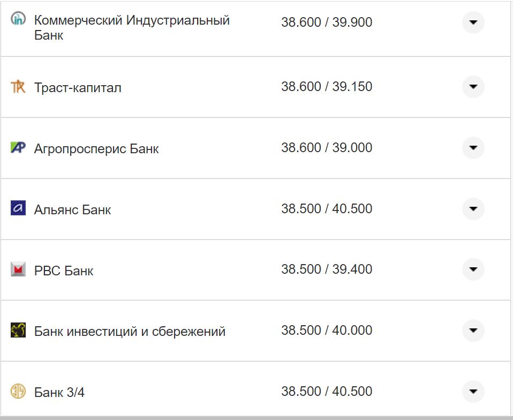Screen dimensions: 513x420
Task: Expand Банк инвестиций и сбережений details
Action: tap(473, 331)
